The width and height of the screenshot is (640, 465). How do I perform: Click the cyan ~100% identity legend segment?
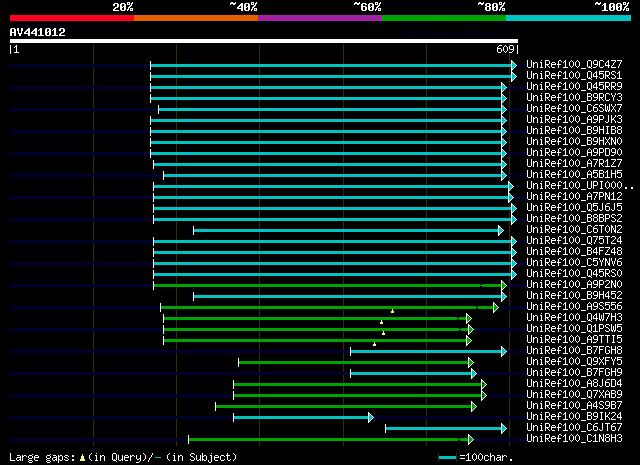[x=569, y=18]
